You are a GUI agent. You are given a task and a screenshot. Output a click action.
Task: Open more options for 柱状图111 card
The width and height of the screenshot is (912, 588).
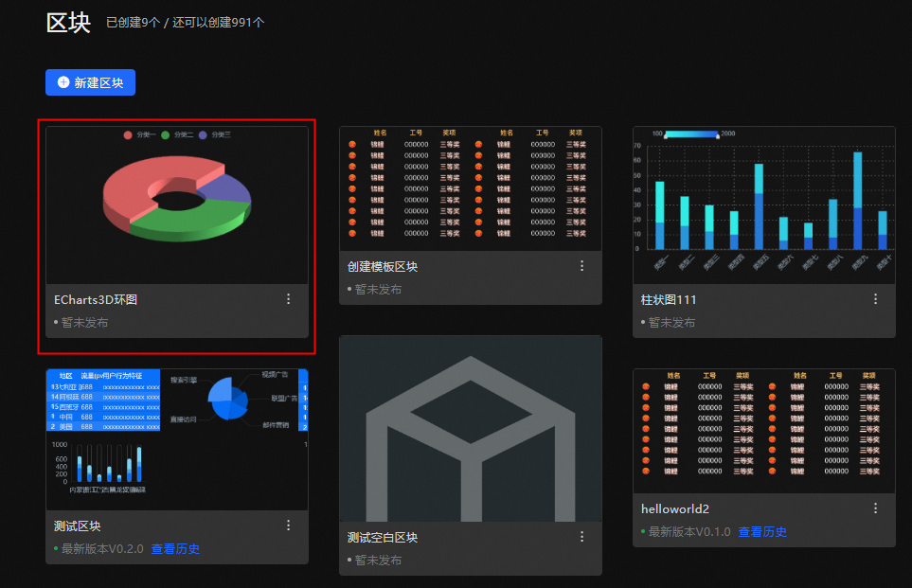(x=876, y=299)
